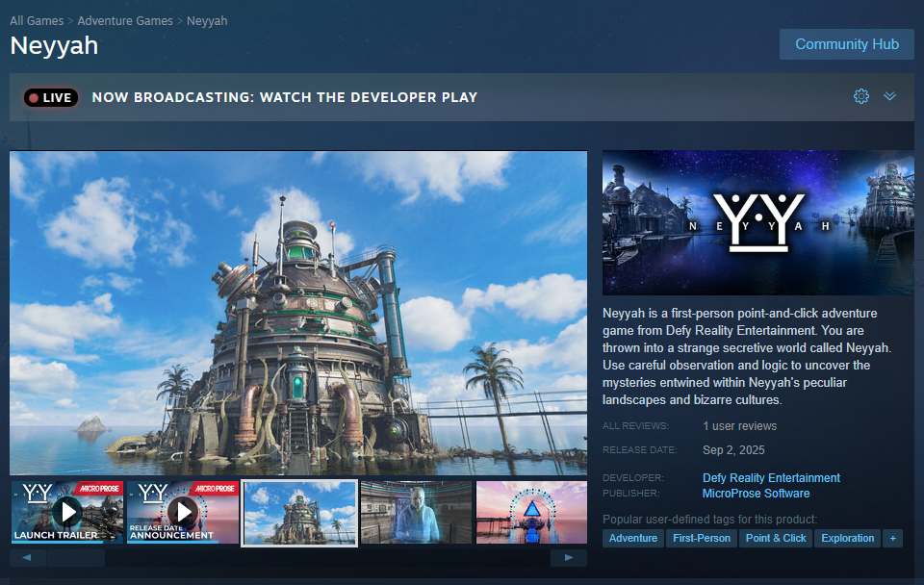Image resolution: width=924 pixels, height=585 pixels.
Task: Select the hologram man screenshot thumbnail
Action: point(416,512)
